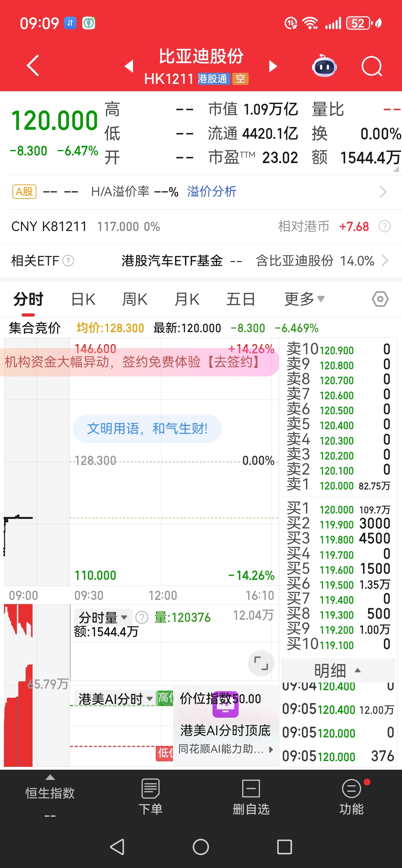
Task: Collapse the 明细 trade details panel
Action: pyautogui.click(x=338, y=670)
